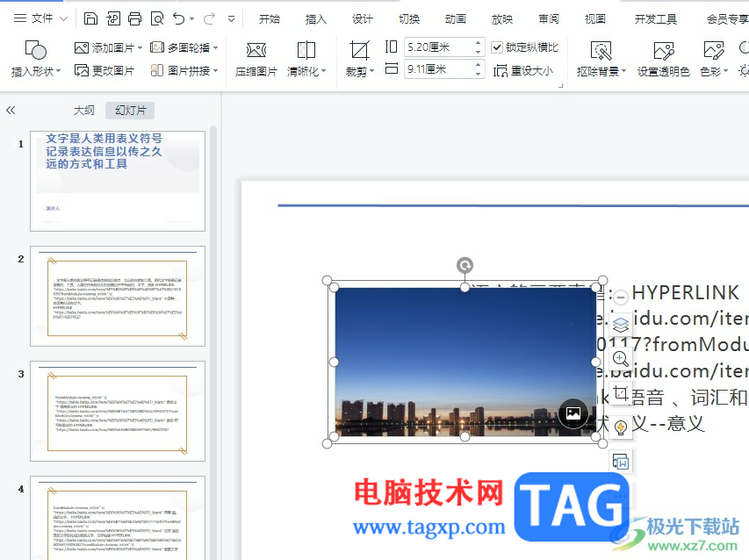This screenshot has width=749, height=560.
Task: Click 添加图片 button
Action: point(104,47)
